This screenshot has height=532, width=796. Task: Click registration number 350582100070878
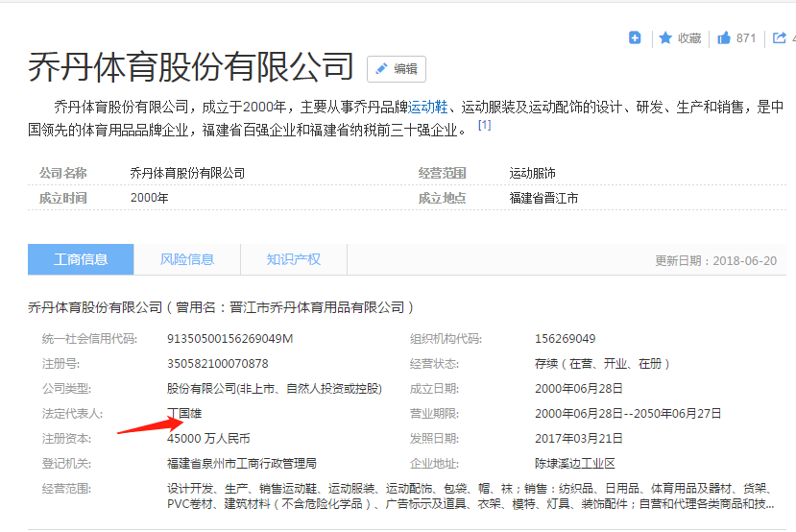[218, 363]
